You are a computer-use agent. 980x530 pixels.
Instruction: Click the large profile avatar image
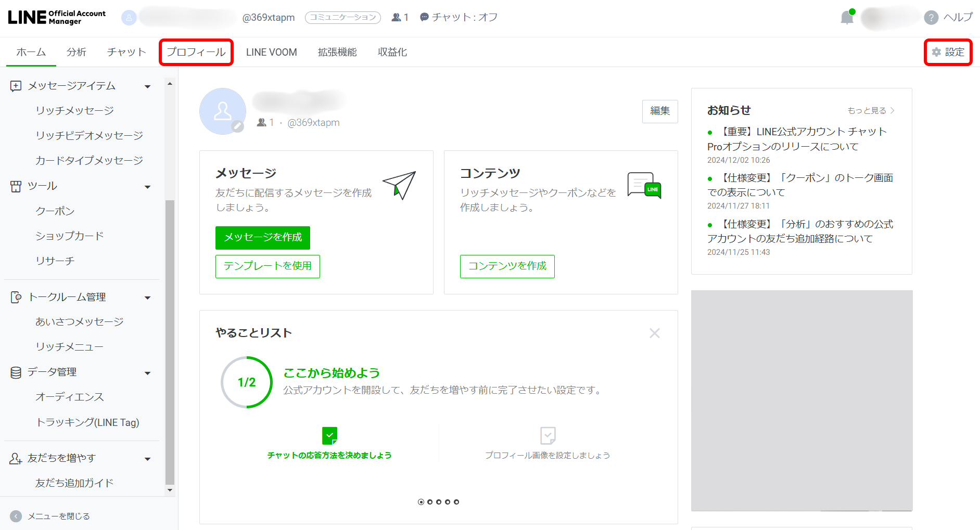click(222, 111)
